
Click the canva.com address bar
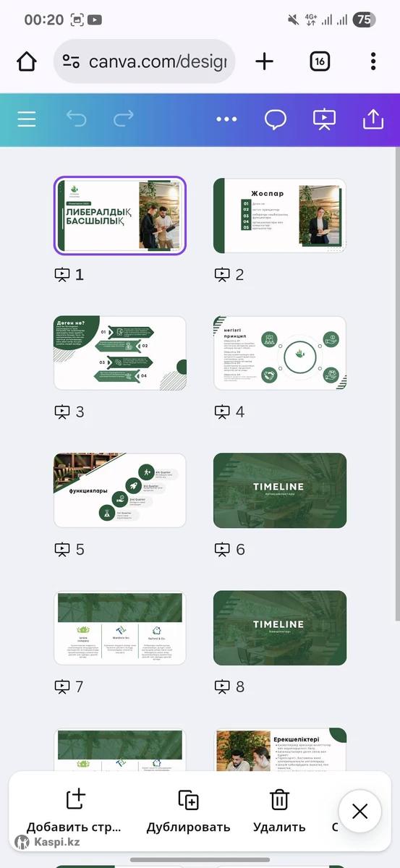coord(145,61)
